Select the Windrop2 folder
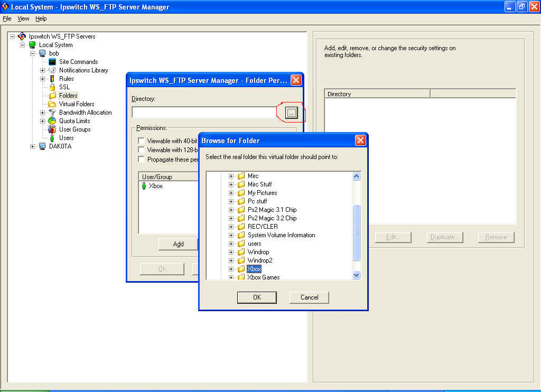 pyautogui.click(x=260, y=260)
